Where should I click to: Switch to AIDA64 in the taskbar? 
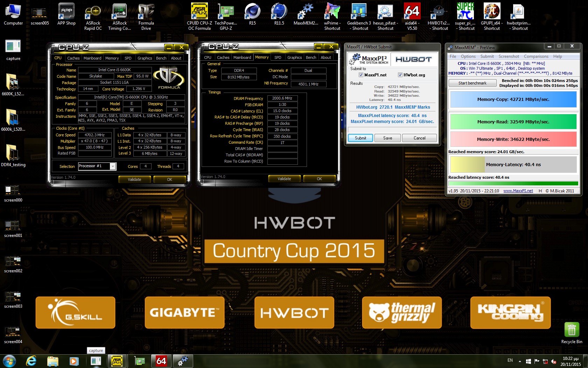pos(161,361)
